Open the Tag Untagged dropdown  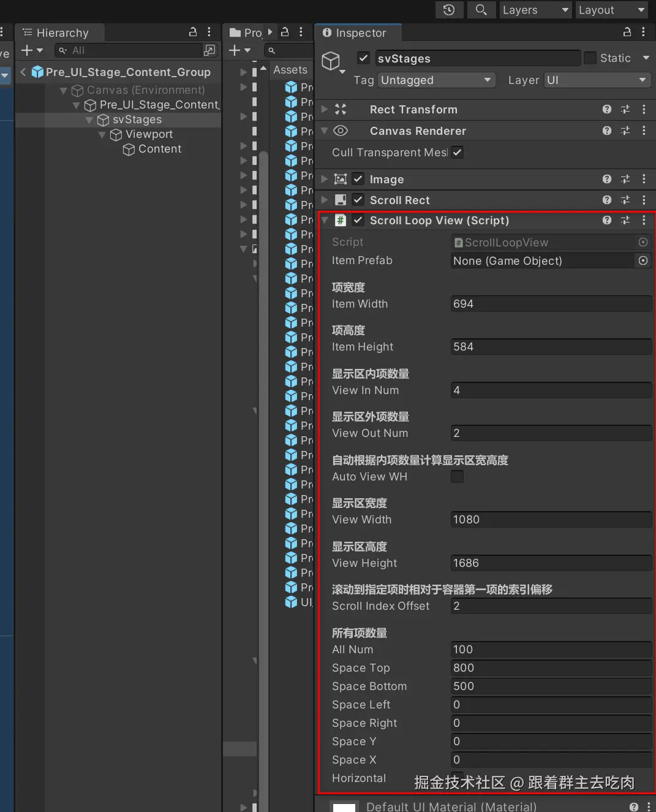point(437,80)
